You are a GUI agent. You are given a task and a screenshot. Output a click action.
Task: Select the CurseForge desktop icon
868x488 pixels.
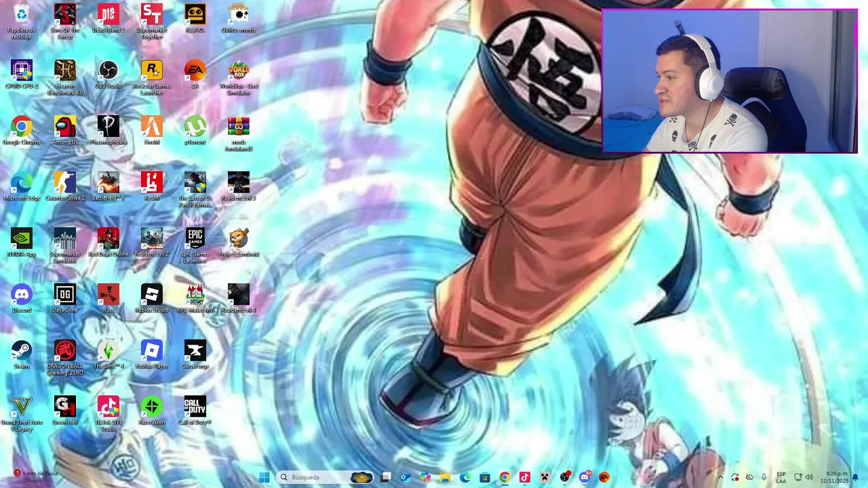(195, 355)
